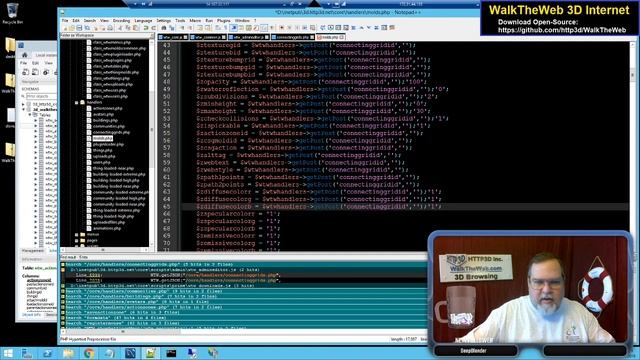Screen dimensions: 640x360
Task: Open animations.php in the workspace tree
Action: pos(107,229)
